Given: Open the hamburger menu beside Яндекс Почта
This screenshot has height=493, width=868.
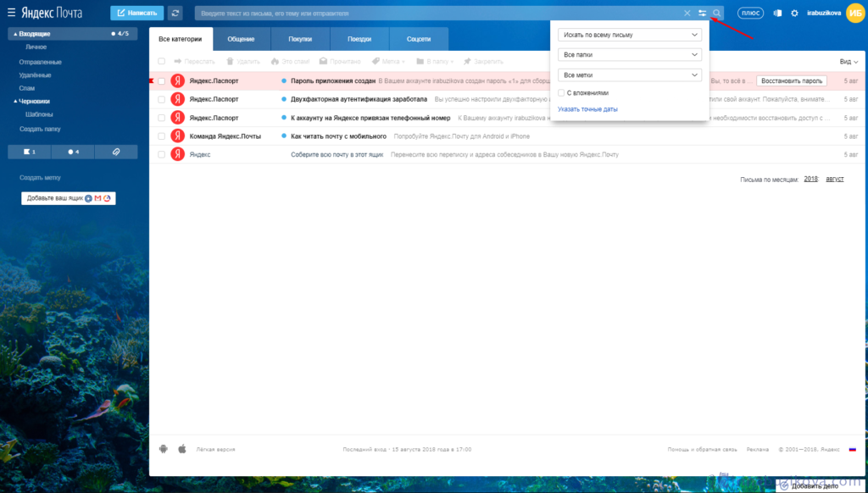Looking at the screenshot, I should tap(12, 14).
